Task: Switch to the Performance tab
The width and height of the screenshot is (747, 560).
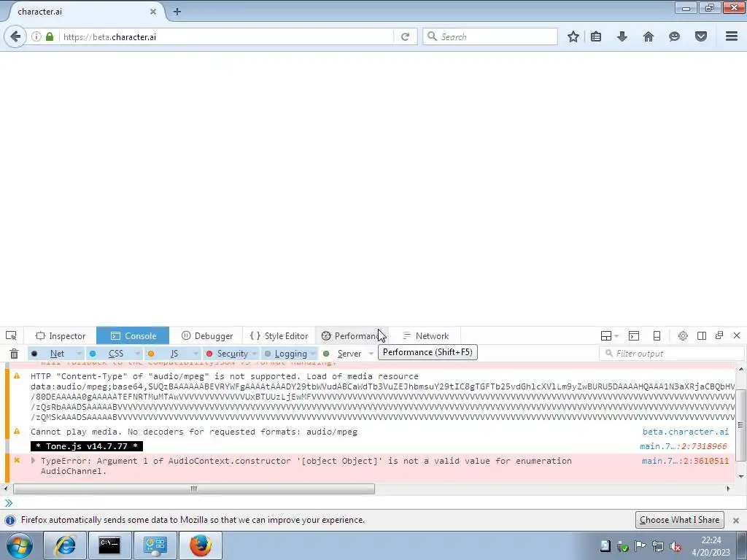Action: point(352,335)
